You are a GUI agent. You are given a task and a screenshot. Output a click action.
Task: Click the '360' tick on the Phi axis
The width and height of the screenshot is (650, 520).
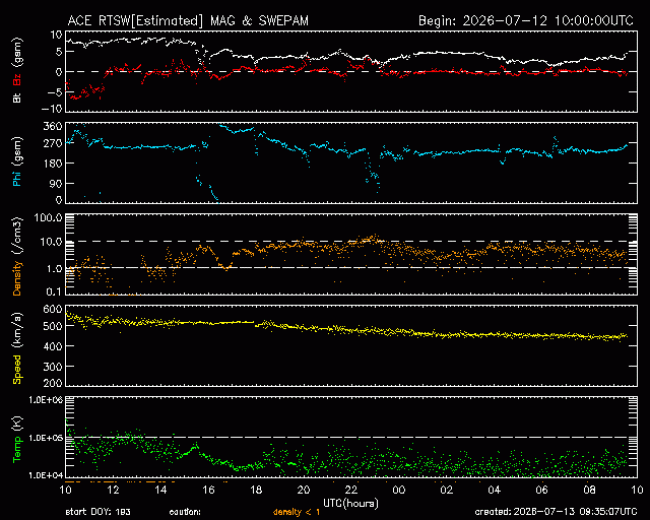click(53, 126)
